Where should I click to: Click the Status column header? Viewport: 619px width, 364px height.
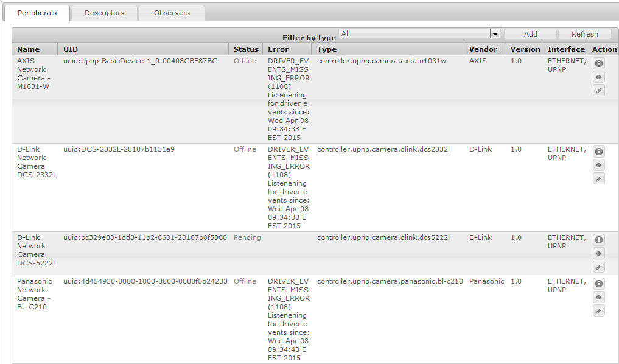coord(246,49)
